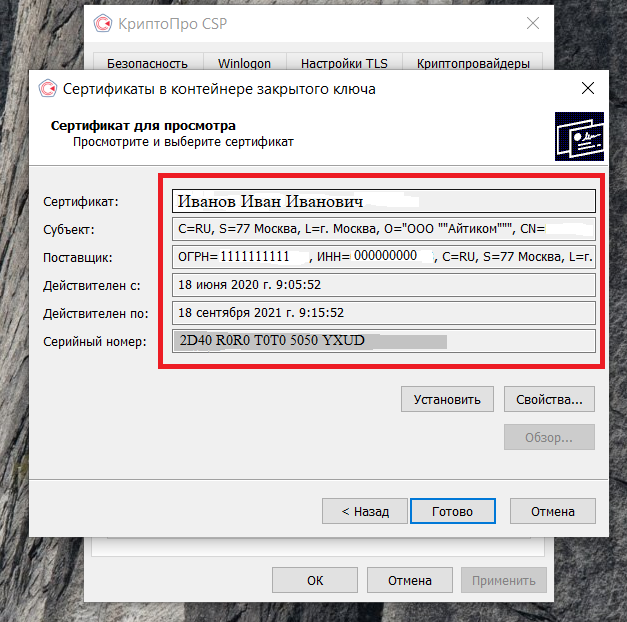Open the Криптопровайдеры tab
627x622 pixels.
473,63
